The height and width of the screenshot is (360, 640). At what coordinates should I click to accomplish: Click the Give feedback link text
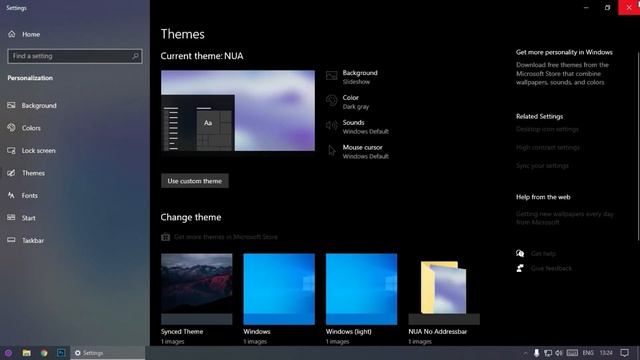pyautogui.click(x=551, y=268)
